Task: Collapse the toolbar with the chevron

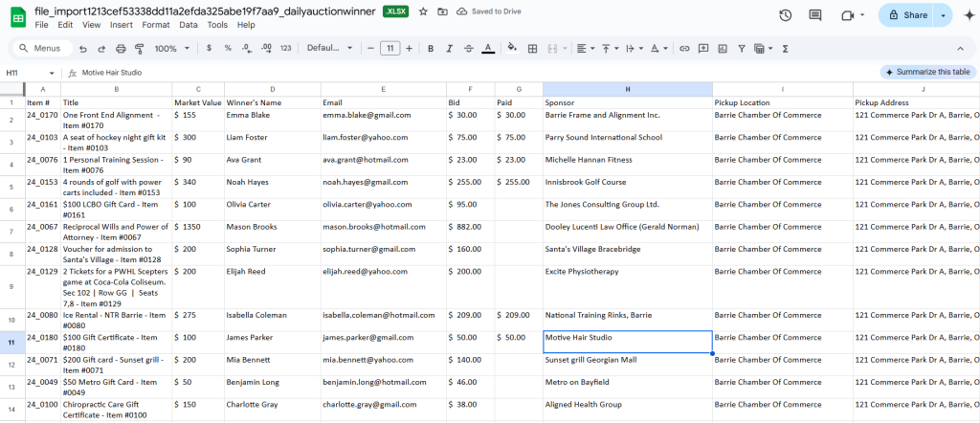Action: click(960, 48)
